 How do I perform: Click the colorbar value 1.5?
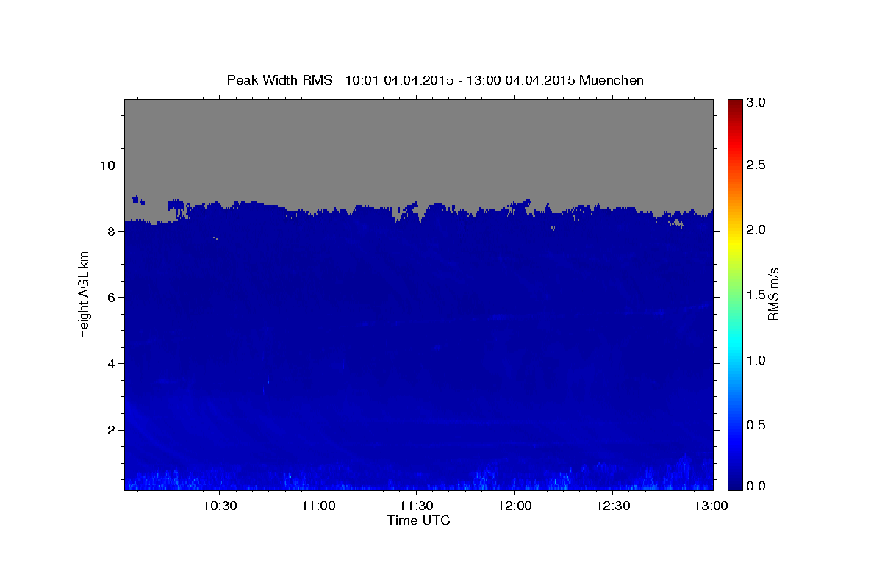pyautogui.click(x=757, y=295)
